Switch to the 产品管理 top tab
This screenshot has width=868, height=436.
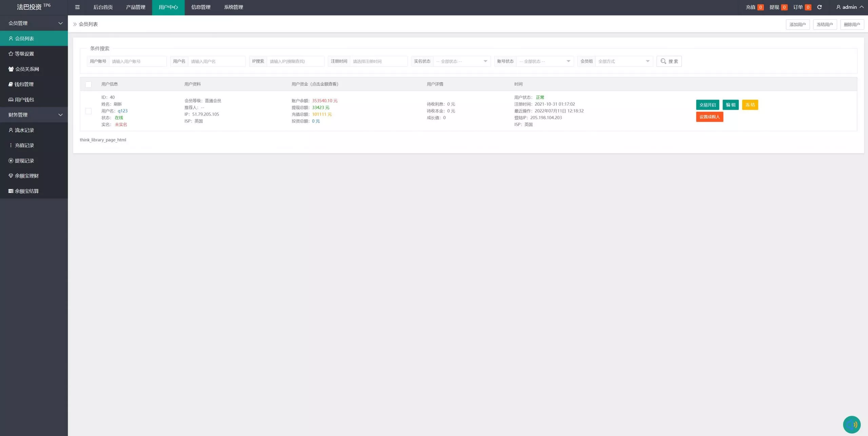coord(136,7)
